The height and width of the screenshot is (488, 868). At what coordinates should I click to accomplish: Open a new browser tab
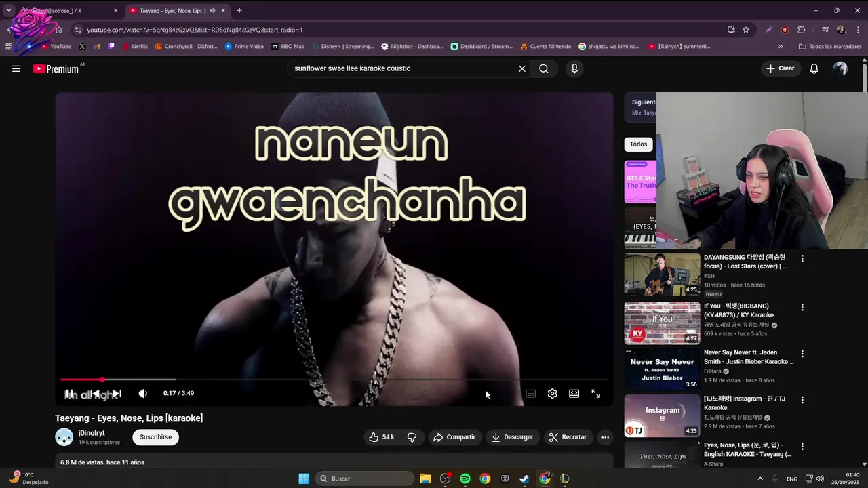239,11
